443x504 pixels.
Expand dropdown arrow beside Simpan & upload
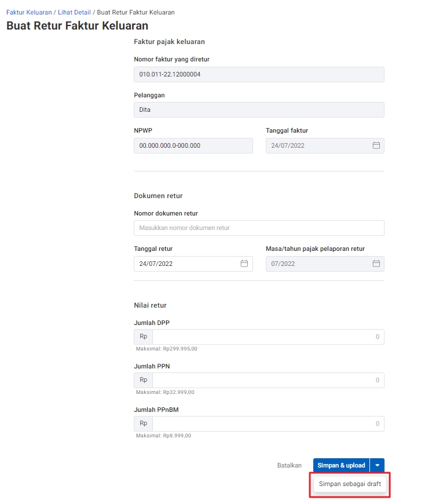pos(377,465)
